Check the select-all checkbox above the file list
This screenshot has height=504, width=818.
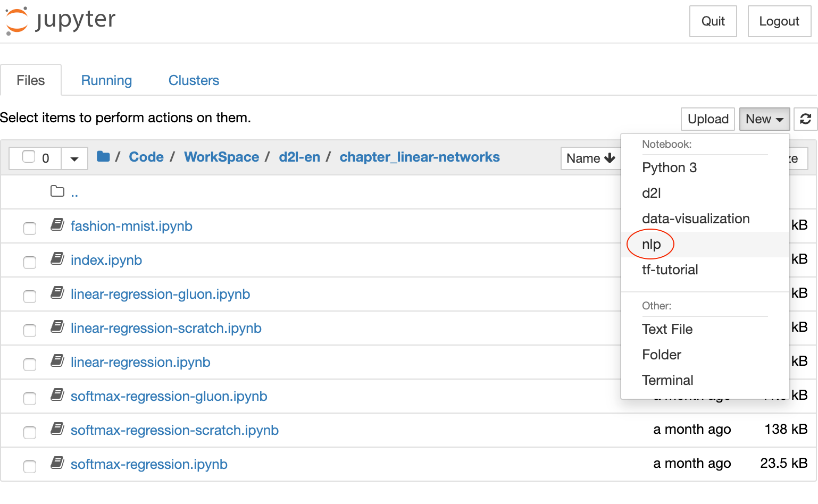coord(29,157)
